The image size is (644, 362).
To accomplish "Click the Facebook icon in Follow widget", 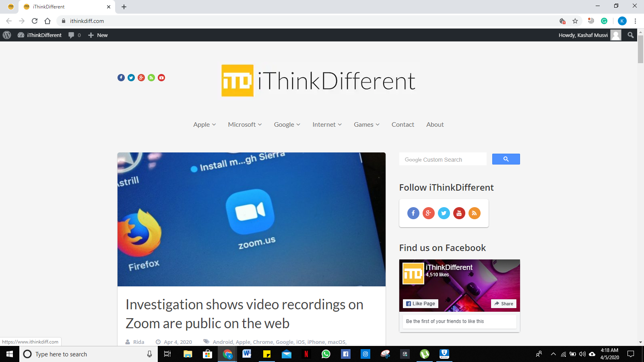I will pos(413,213).
